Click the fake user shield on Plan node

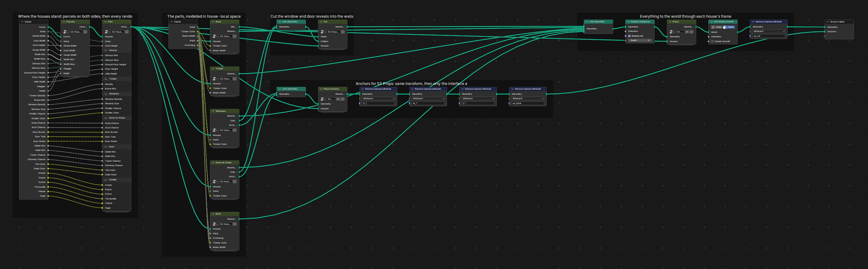click(127, 32)
